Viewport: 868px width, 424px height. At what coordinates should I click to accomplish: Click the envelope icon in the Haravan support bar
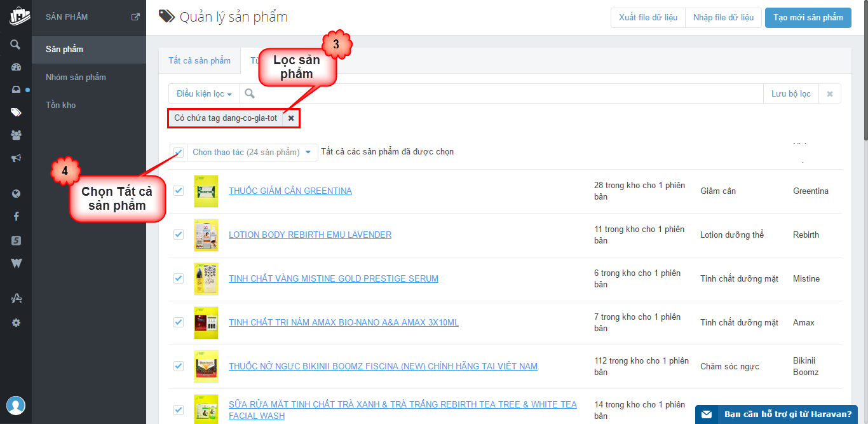707,414
